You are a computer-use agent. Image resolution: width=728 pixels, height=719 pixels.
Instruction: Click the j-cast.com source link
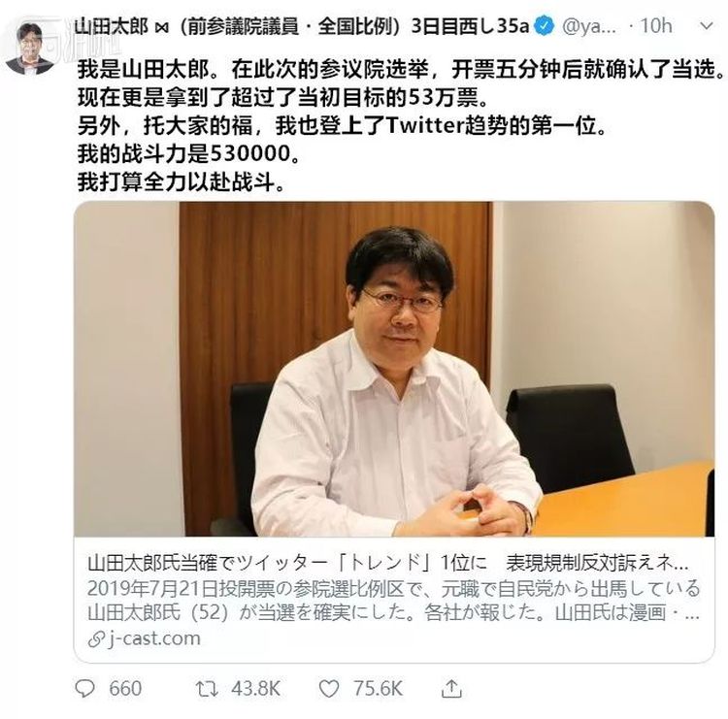click(154, 638)
